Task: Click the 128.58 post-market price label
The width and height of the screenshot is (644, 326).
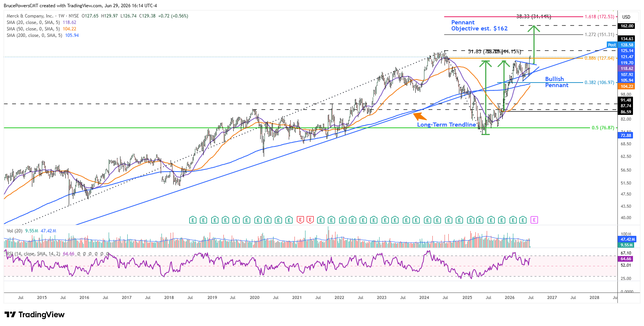Action: coord(627,45)
